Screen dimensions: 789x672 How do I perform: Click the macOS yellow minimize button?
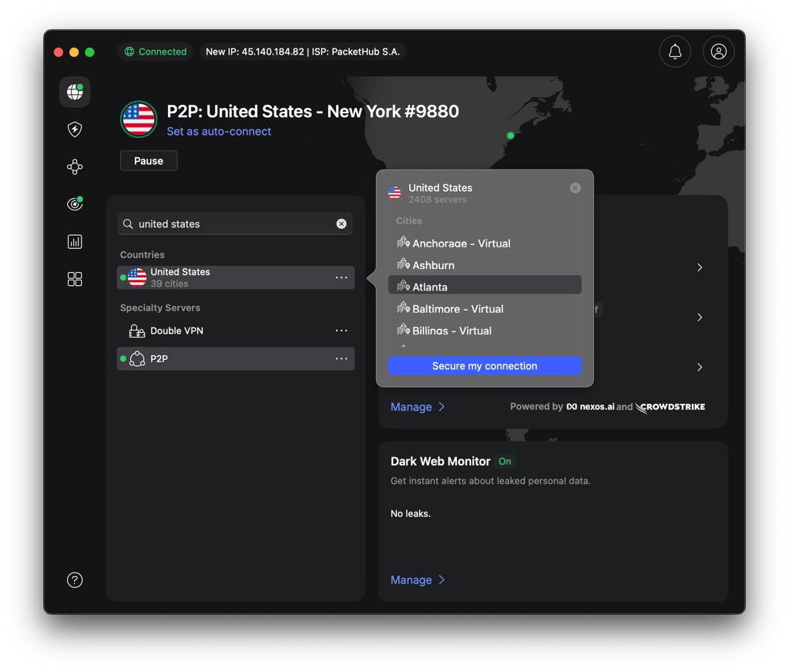[x=74, y=52]
